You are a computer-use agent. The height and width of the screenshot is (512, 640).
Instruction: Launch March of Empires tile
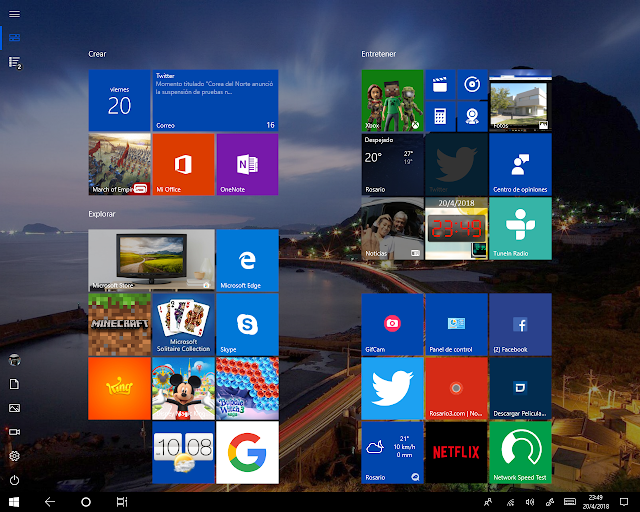pyautogui.click(x=119, y=164)
